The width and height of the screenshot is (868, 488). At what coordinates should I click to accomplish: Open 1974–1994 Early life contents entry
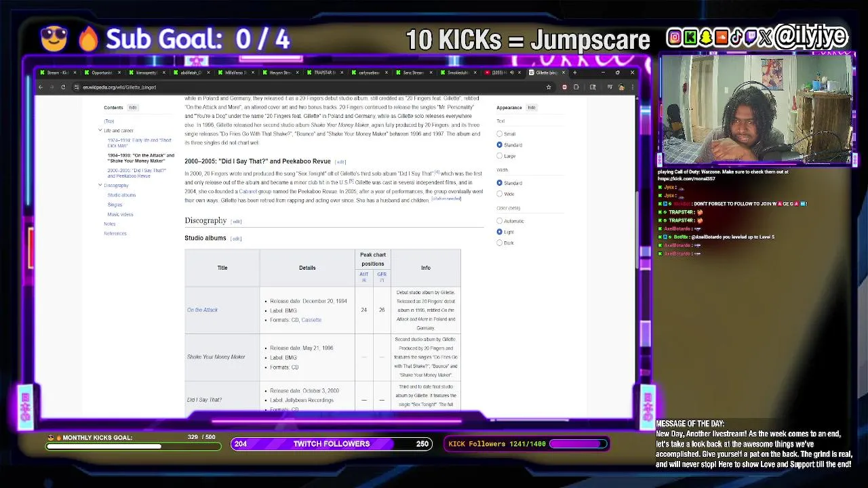140,143
